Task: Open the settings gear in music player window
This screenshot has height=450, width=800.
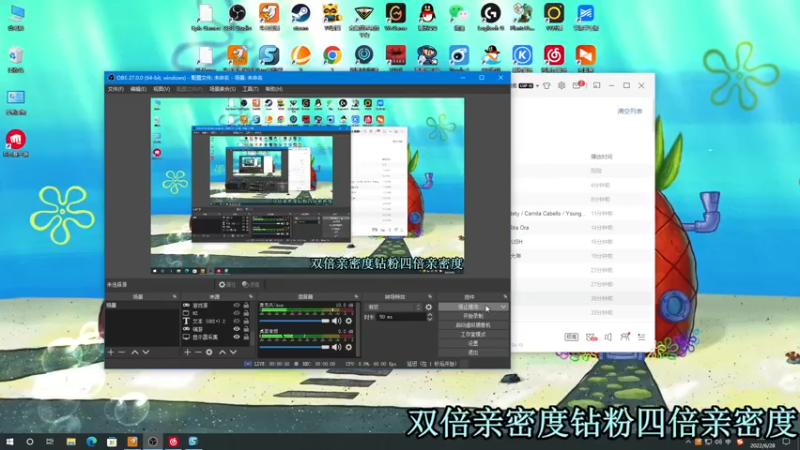Action: (561, 86)
